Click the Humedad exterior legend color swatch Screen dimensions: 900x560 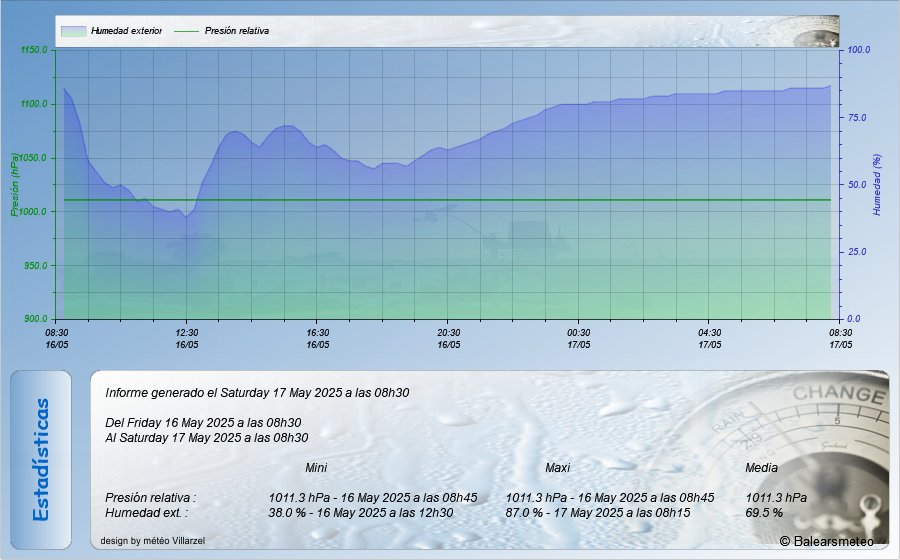[73, 31]
